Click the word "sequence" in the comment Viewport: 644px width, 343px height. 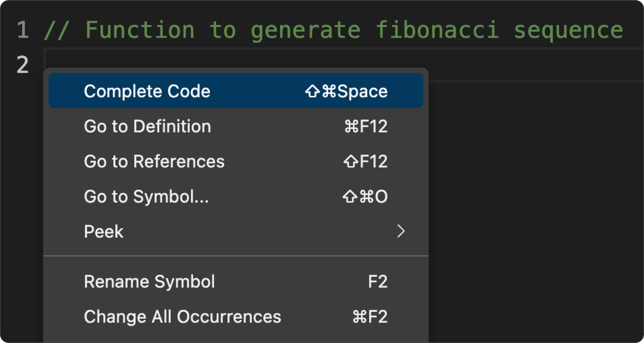[568, 31]
